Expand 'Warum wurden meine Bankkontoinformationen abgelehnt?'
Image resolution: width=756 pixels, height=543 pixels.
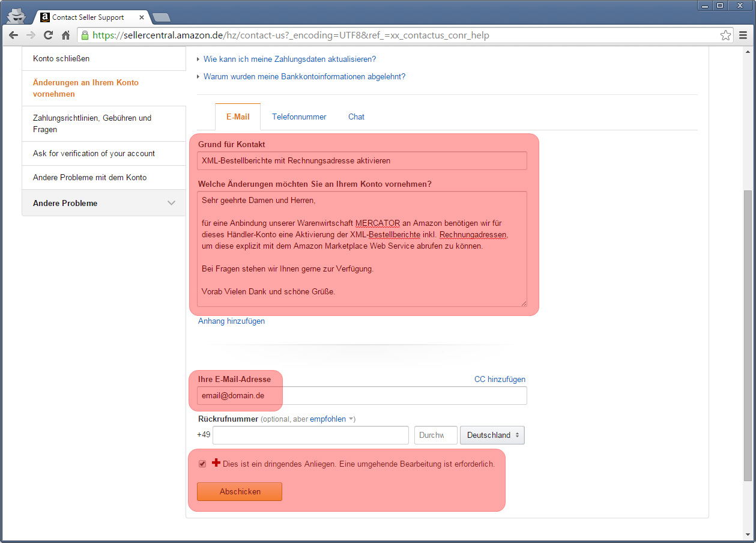[304, 77]
